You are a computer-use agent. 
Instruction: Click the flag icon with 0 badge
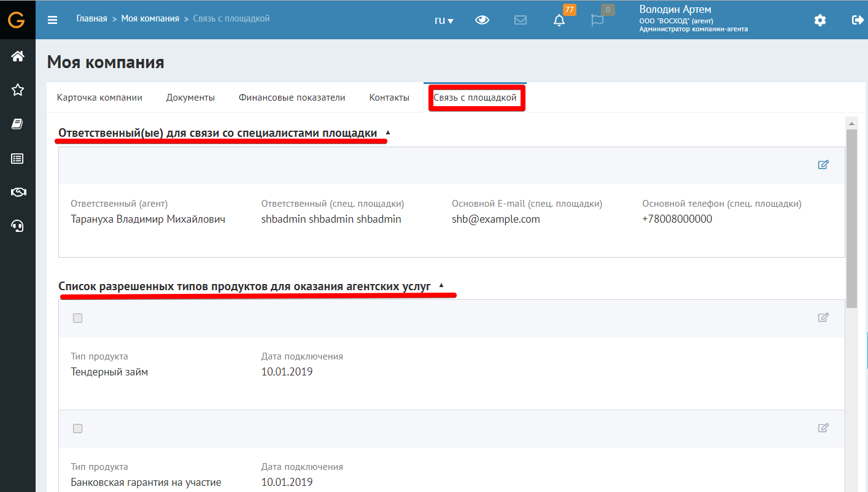point(597,20)
